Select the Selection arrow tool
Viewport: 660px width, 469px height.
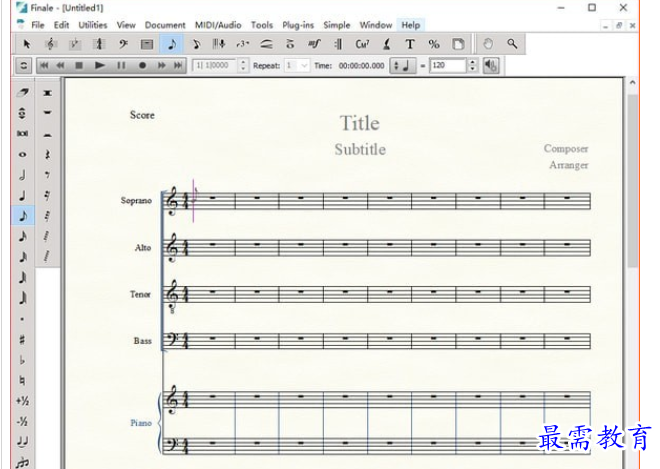pyautogui.click(x=27, y=44)
